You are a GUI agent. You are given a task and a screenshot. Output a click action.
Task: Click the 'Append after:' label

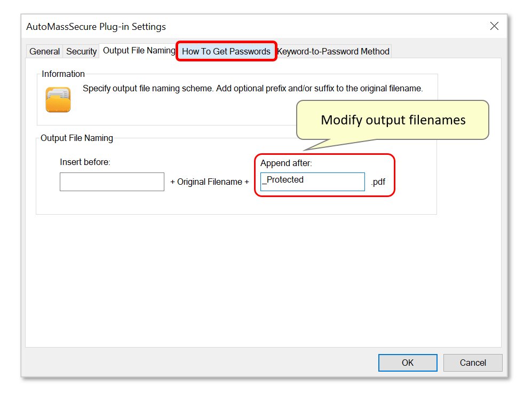coord(286,163)
